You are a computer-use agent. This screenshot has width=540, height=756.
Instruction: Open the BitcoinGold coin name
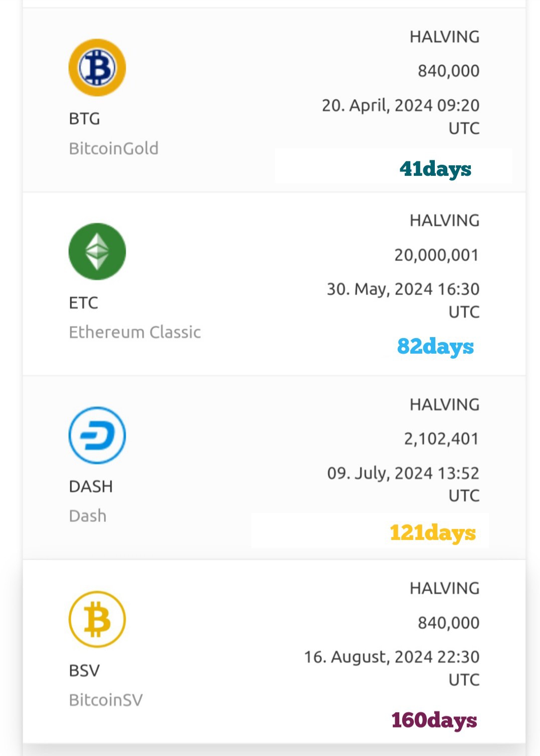(x=114, y=148)
